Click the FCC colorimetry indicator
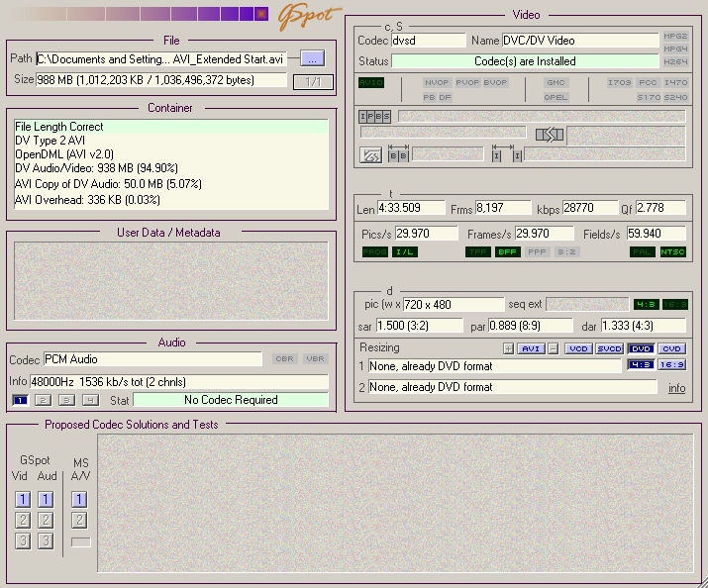 [648, 82]
